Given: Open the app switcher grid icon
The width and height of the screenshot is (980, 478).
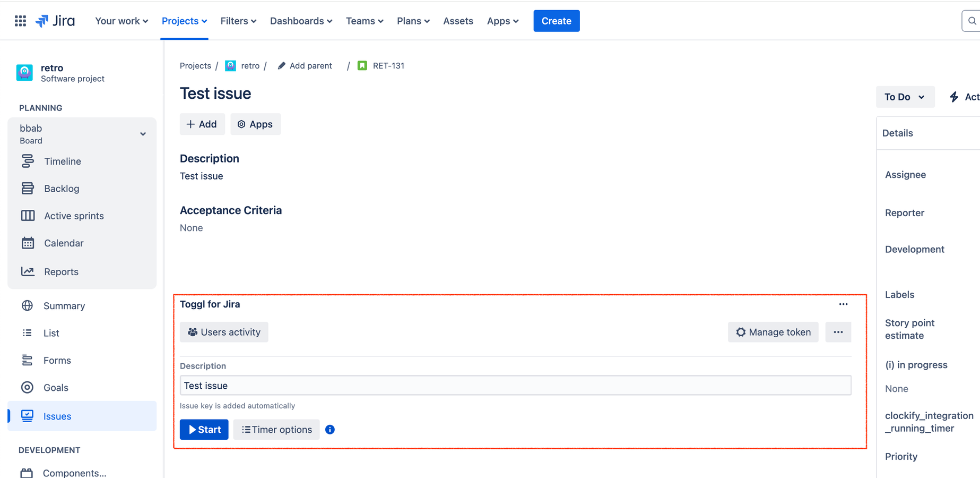Looking at the screenshot, I should coord(20,21).
